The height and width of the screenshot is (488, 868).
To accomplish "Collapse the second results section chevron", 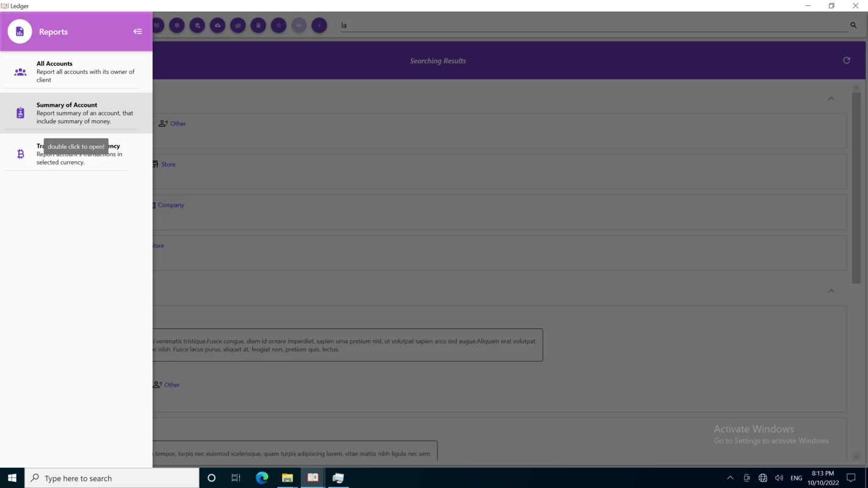I will 831,291.
